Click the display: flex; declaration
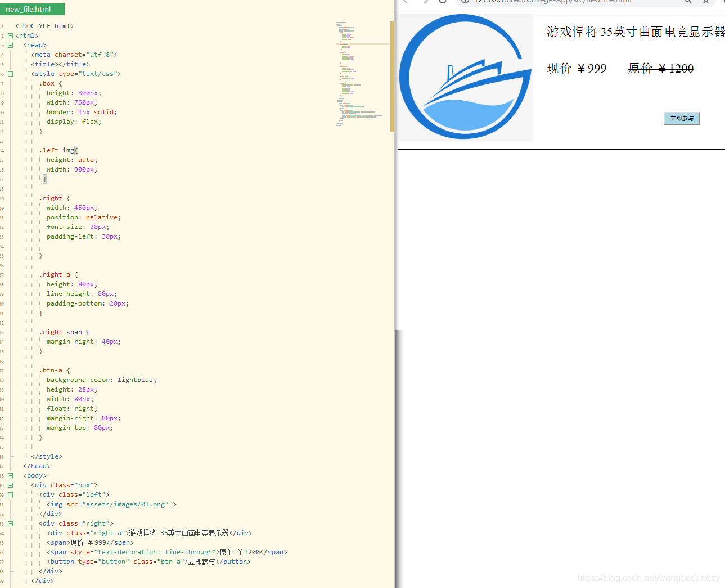 pyautogui.click(x=74, y=122)
